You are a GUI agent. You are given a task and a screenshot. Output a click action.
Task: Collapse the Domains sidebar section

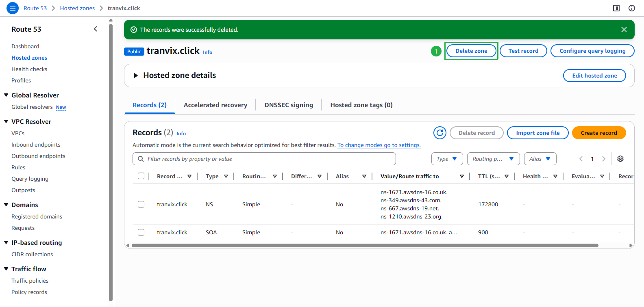[x=6, y=205]
